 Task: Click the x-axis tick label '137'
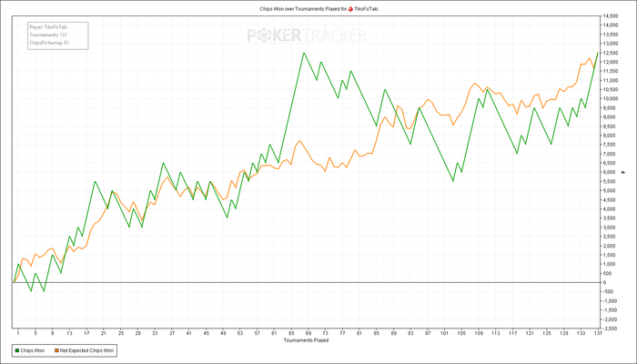pos(598,333)
